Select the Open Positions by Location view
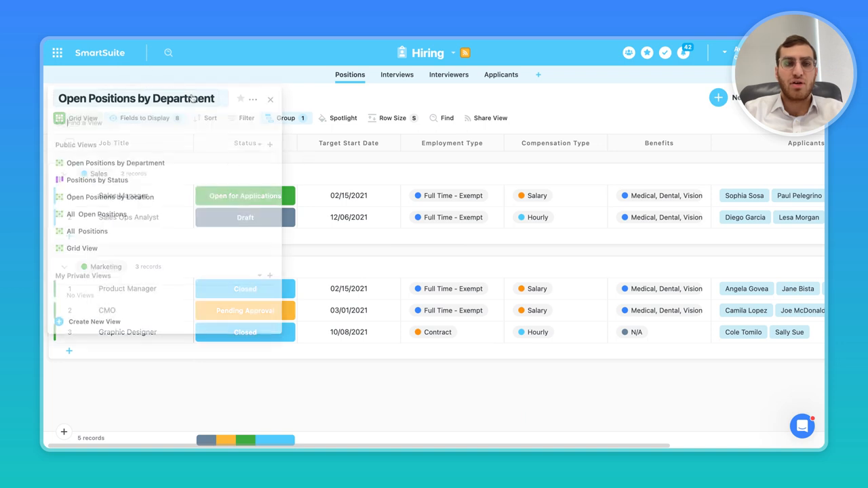The height and width of the screenshot is (488, 868). click(x=110, y=197)
